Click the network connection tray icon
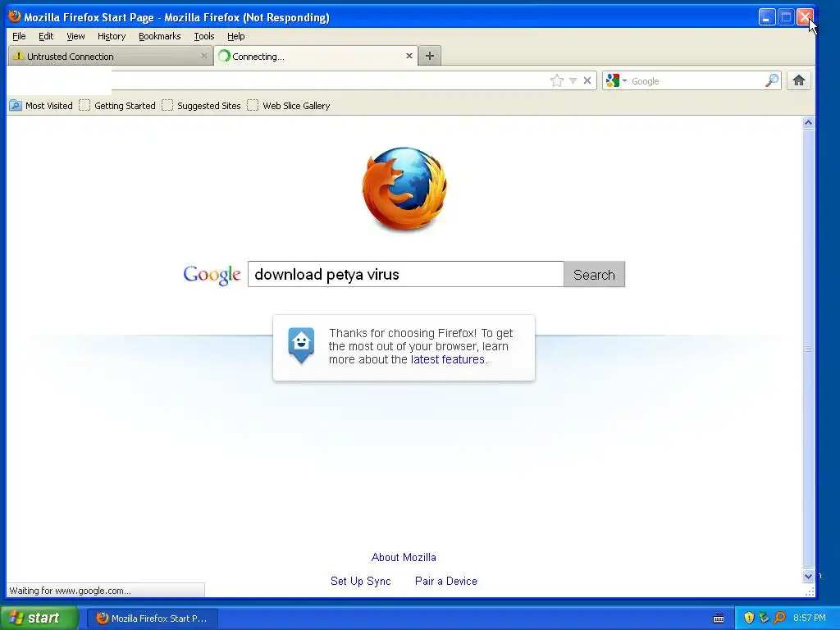Viewport: 840px width, 630px height. (764, 618)
